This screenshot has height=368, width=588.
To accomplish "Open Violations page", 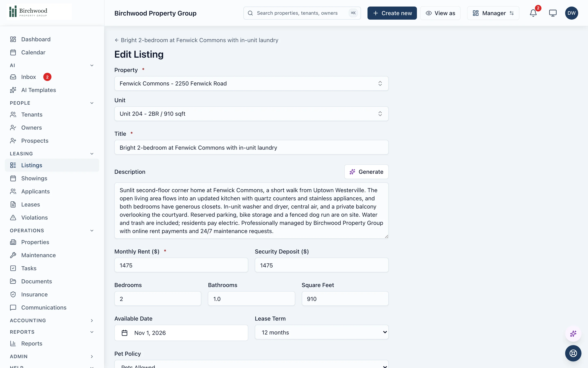I will 52,218.
